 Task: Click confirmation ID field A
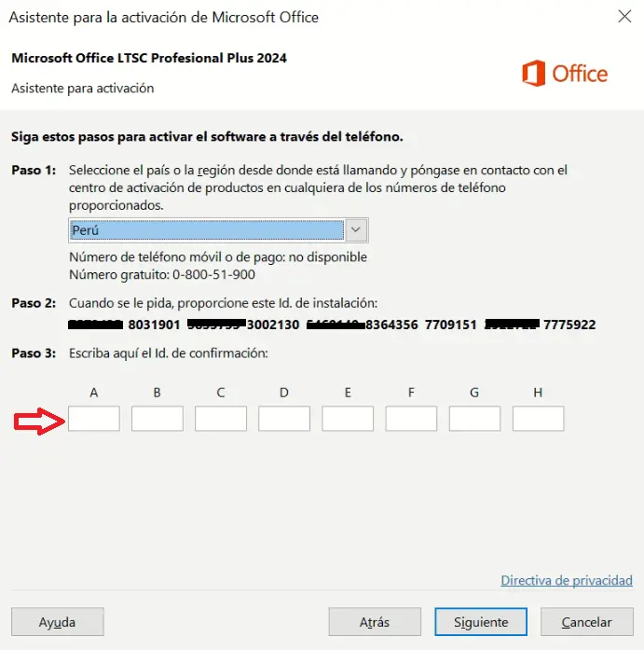click(x=94, y=419)
